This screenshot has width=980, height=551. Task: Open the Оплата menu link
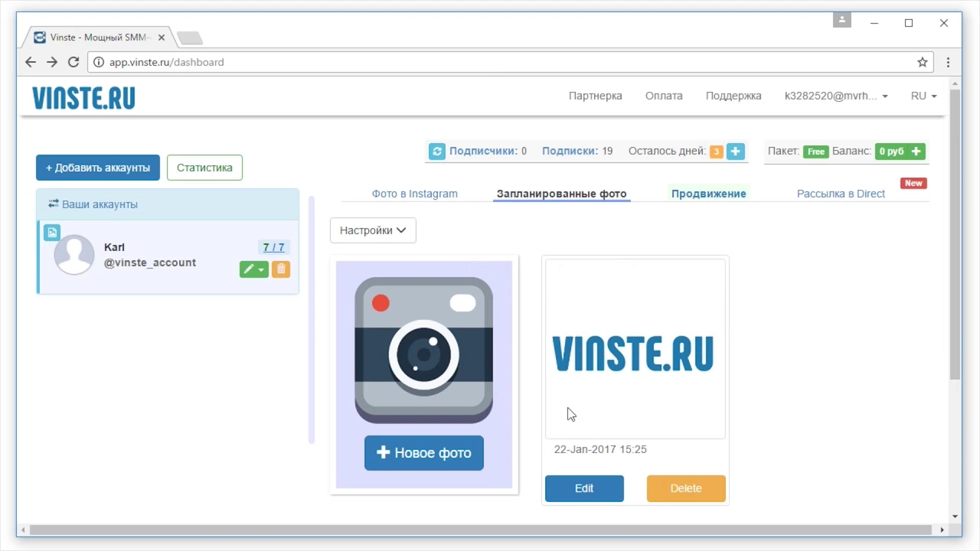664,96
